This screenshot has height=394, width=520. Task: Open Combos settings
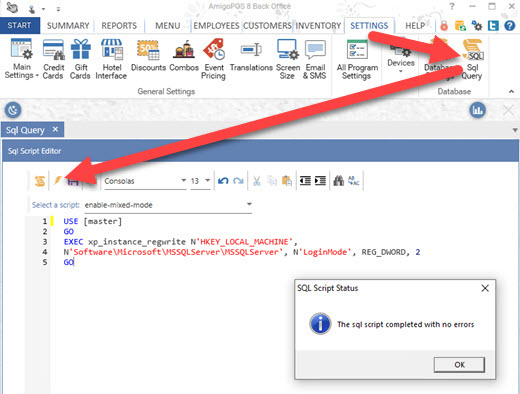point(184,55)
